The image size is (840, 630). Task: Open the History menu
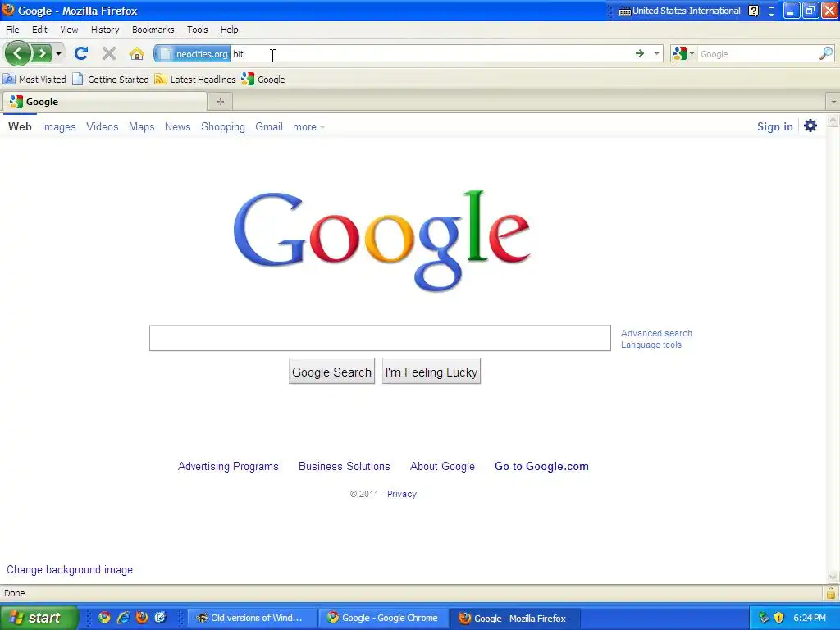105,30
